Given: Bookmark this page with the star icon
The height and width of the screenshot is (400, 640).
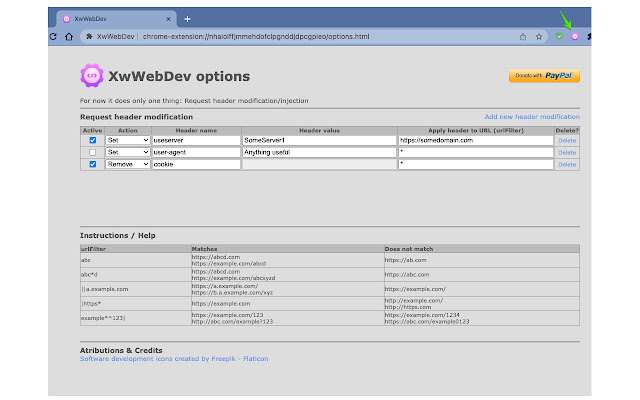Looking at the screenshot, I should pos(539,37).
